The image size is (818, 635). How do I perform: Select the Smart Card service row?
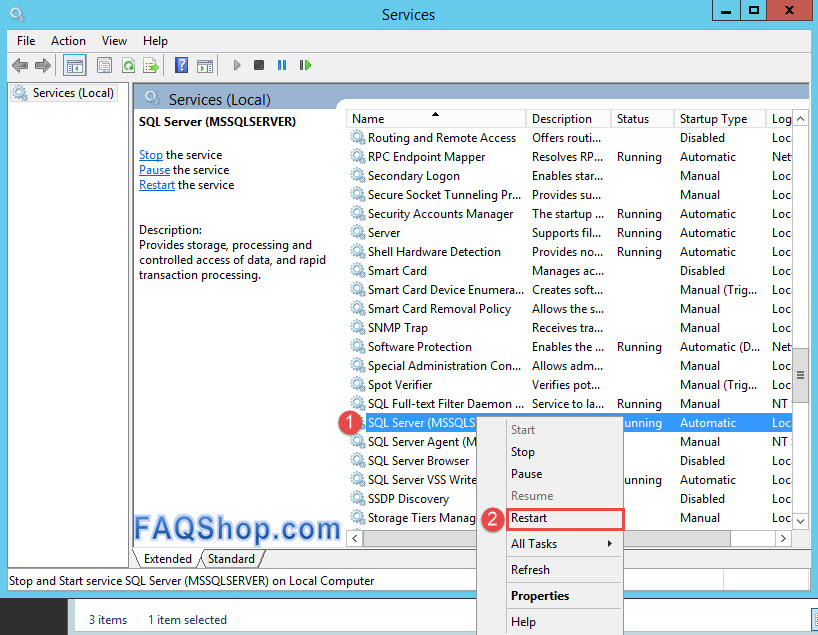click(397, 271)
